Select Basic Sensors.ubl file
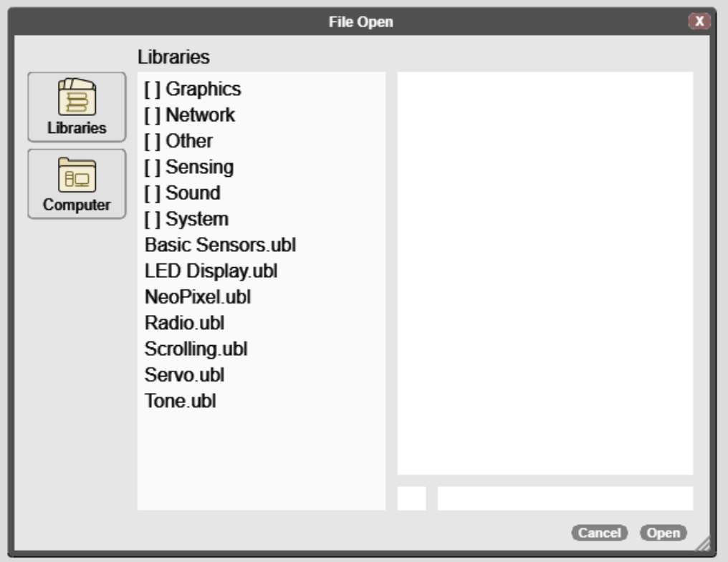The height and width of the screenshot is (562, 728). [x=220, y=246]
